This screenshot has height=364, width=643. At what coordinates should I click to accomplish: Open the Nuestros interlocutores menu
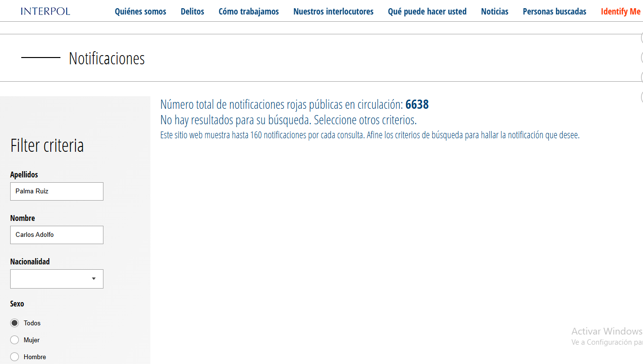coord(333,12)
